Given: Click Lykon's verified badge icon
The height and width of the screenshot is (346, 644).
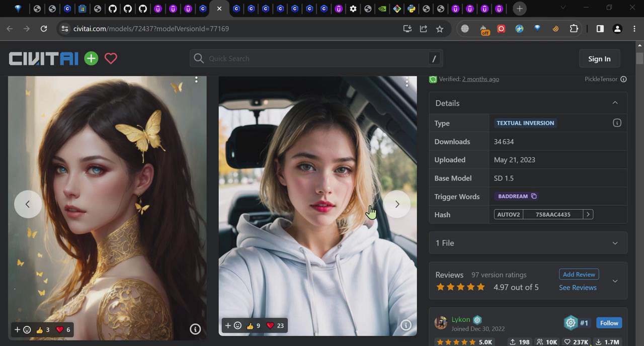Looking at the screenshot, I should (476, 319).
